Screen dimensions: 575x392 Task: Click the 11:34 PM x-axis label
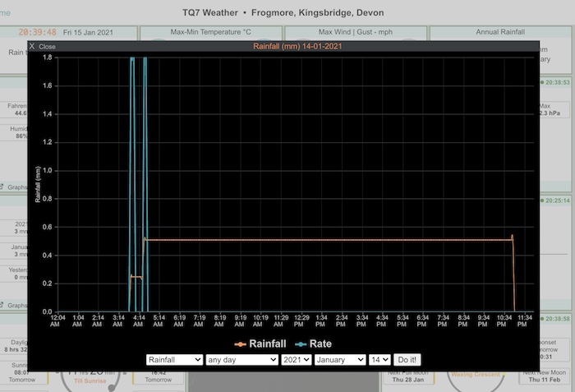coord(524,321)
